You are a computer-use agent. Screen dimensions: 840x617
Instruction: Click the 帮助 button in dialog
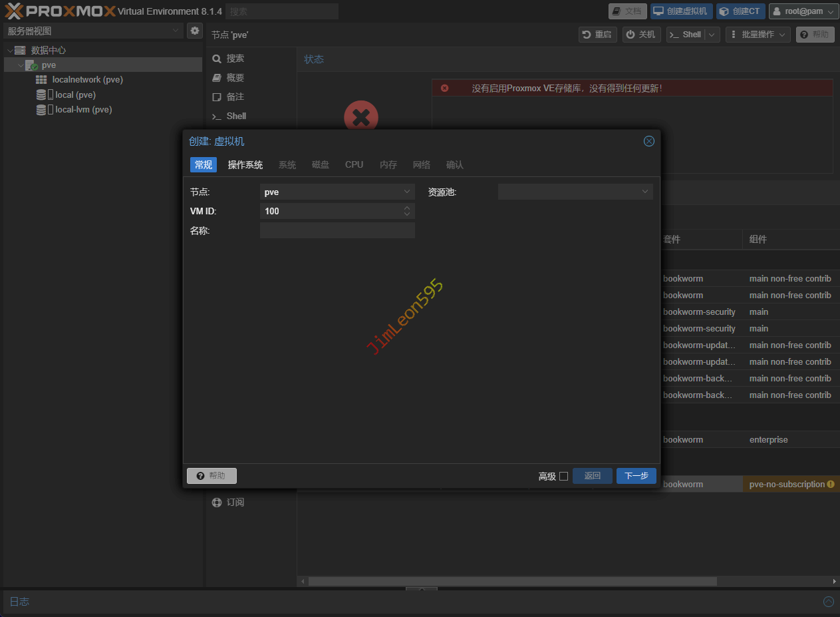click(211, 476)
